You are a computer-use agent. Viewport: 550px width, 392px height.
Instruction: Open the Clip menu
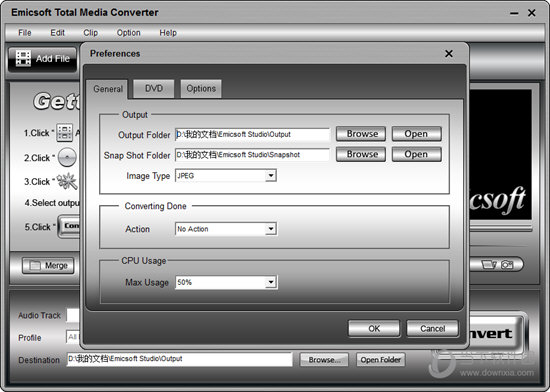[x=90, y=33]
